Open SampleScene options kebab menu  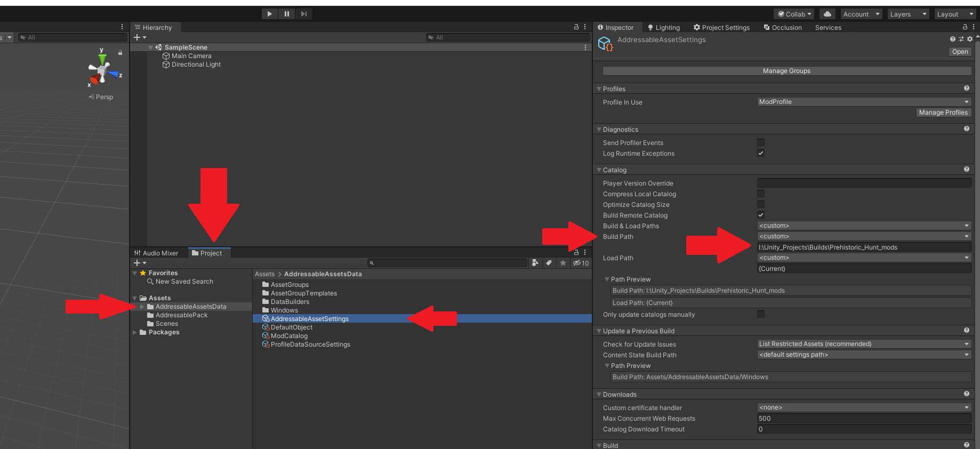click(585, 47)
